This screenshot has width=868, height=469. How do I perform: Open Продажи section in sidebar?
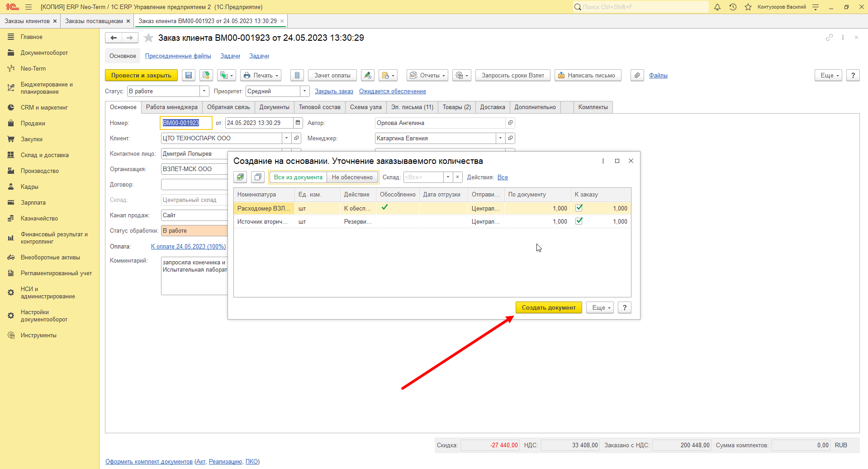click(x=33, y=123)
